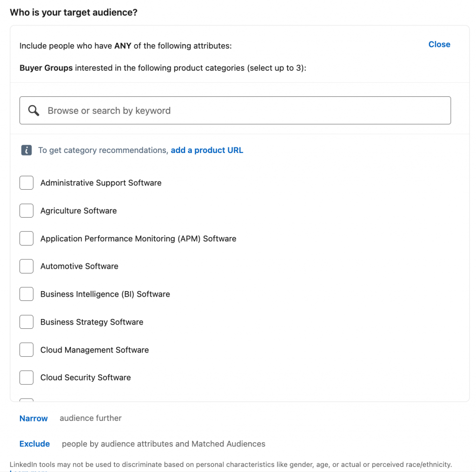This screenshot has width=476, height=472.
Task: Check the partially visible category at list bottom
Action: pyautogui.click(x=26, y=402)
